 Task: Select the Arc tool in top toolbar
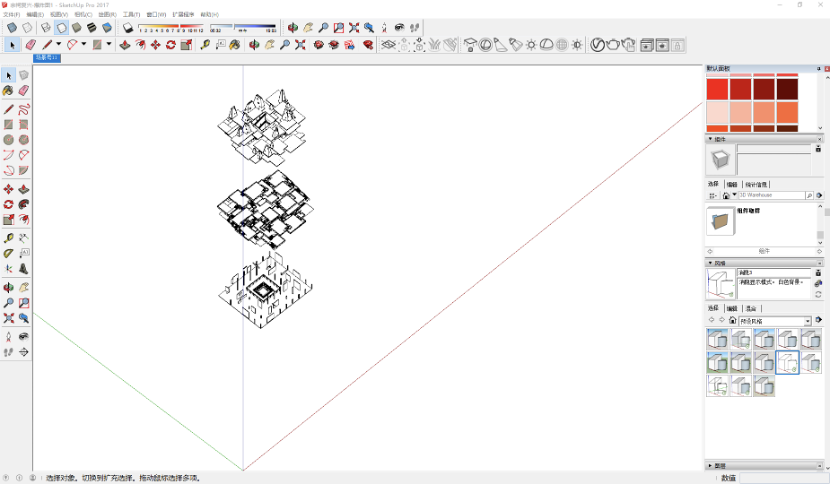[x=72, y=45]
